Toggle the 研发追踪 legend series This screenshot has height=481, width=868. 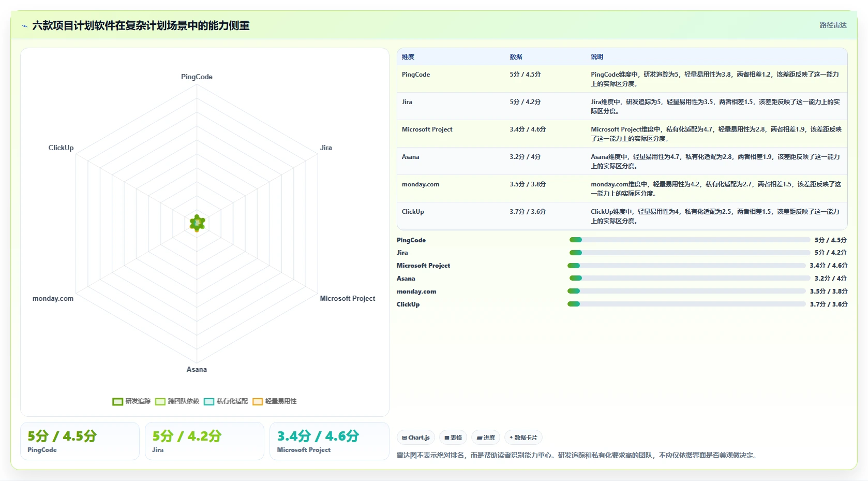coord(131,401)
